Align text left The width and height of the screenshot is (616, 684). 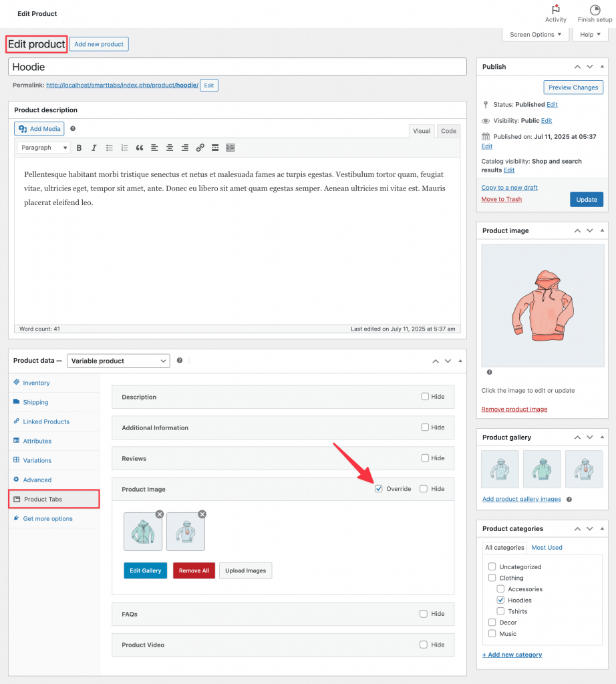point(154,148)
